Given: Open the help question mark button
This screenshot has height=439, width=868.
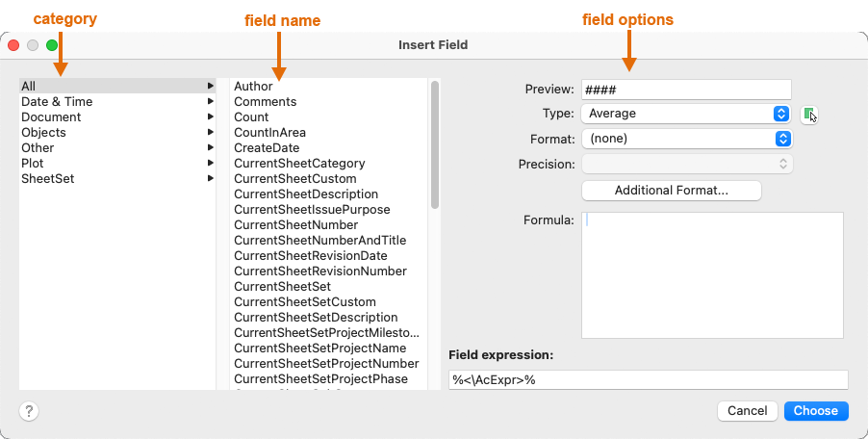Looking at the screenshot, I should click(29, 411).
